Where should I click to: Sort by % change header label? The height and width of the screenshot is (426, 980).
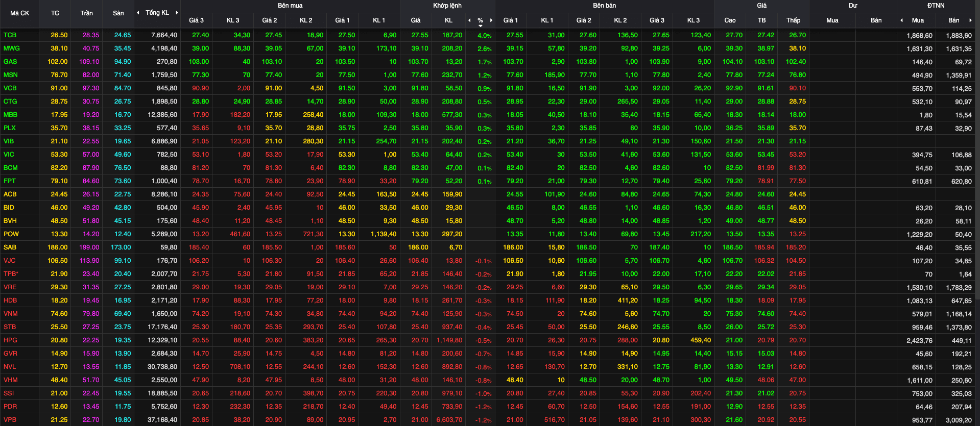point(480,20)
